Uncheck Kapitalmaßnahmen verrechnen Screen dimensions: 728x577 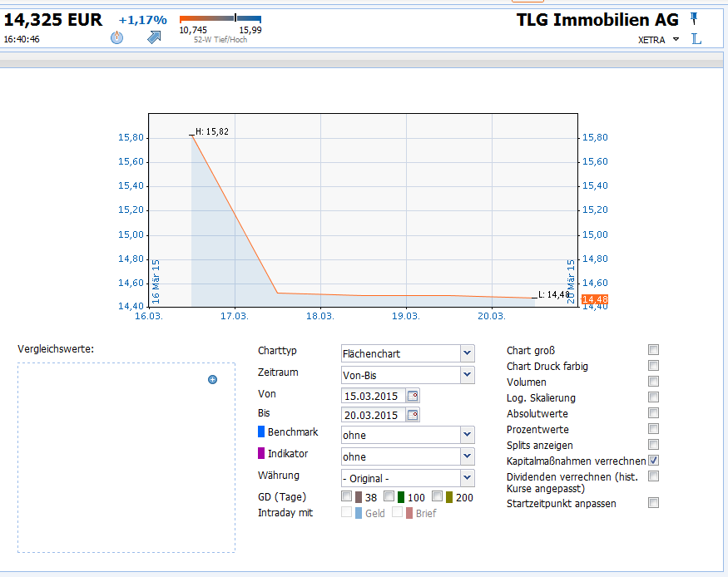654,461
